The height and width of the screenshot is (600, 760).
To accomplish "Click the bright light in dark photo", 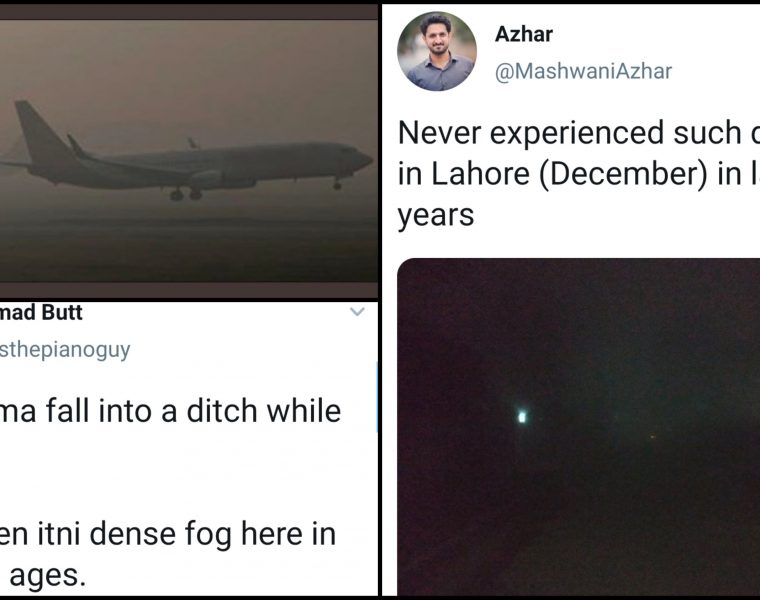I will click(521, 416).
